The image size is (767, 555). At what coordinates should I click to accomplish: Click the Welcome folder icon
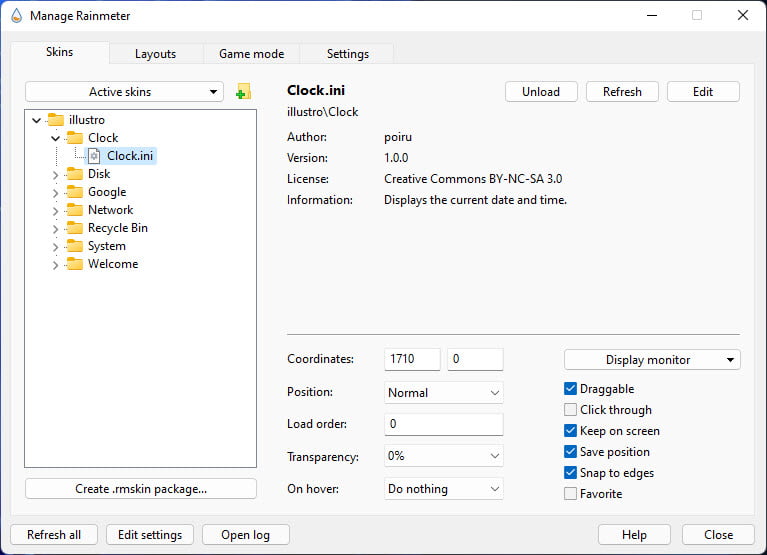[x=75, y=264]
